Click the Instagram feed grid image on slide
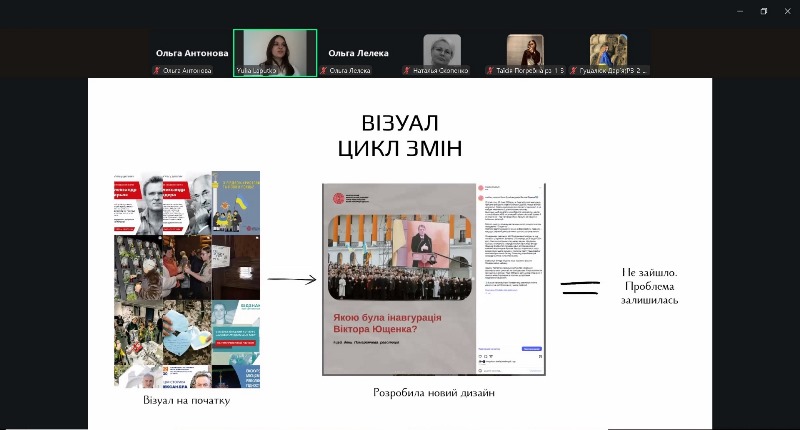The width and height of the screenshot is (800, 430). [x=187, y=280]
